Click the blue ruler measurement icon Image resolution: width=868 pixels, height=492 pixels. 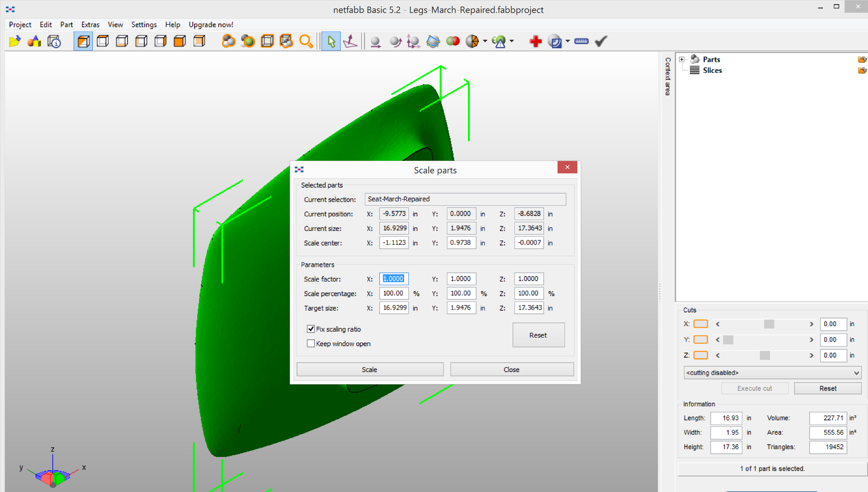point(581,41)
